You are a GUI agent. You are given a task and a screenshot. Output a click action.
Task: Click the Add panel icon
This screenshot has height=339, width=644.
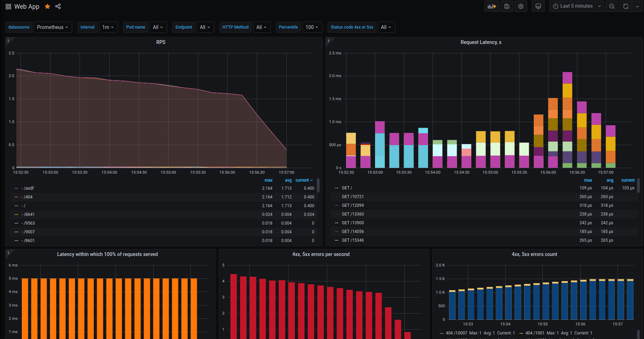click(492, 6)
